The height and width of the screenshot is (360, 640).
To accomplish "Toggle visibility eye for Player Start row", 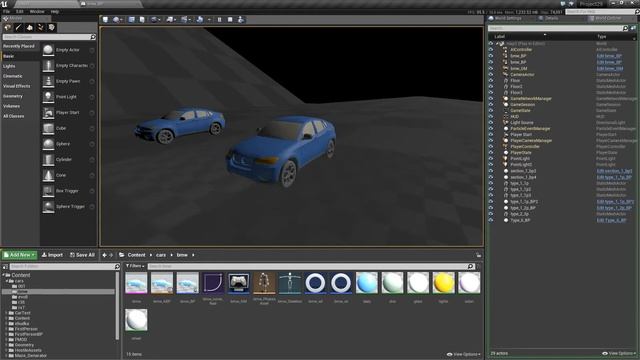I will click(491, 134).
